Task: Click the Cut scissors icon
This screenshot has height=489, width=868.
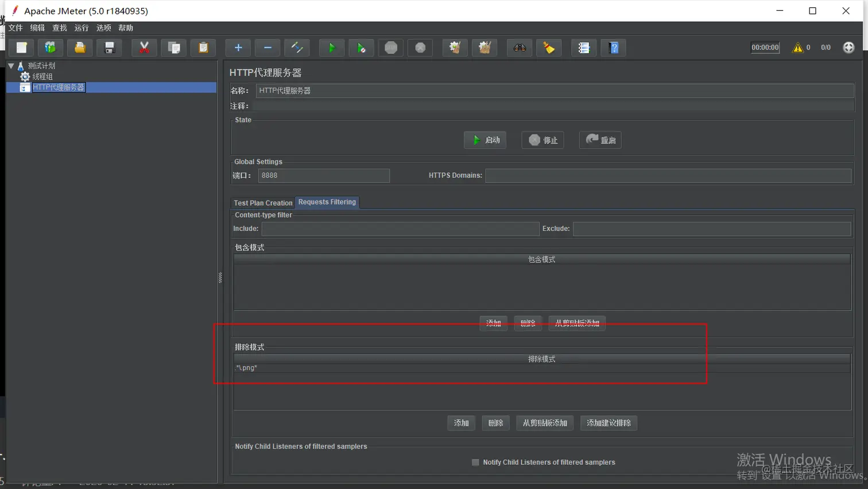Action: [144, 48]
